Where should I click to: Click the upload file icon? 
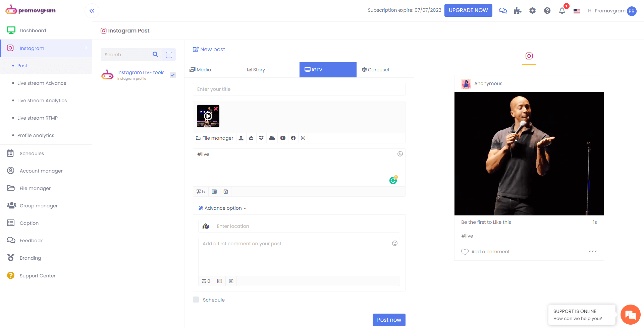(x=241, y=138)
